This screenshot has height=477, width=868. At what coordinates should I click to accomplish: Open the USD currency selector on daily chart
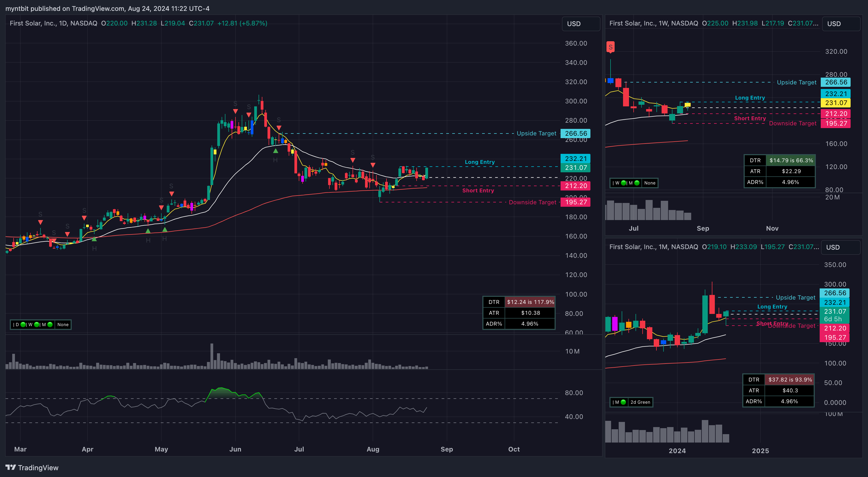coord(581,24)
